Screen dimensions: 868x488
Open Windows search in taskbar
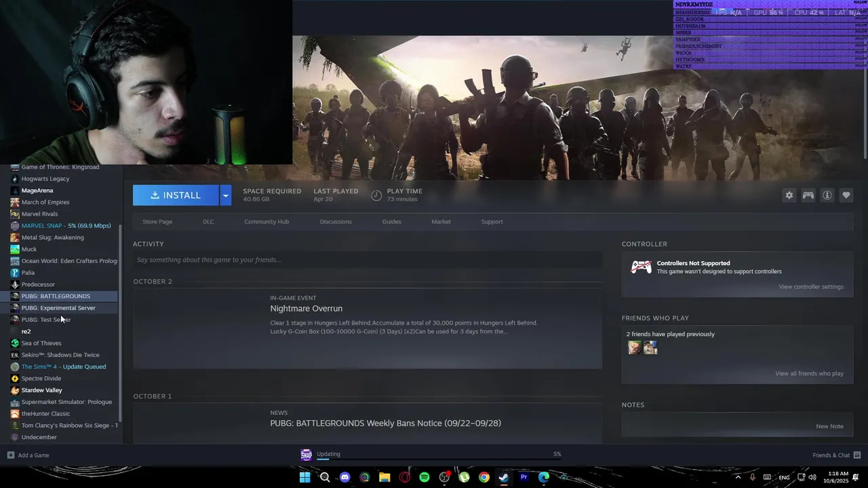point(325,477)
